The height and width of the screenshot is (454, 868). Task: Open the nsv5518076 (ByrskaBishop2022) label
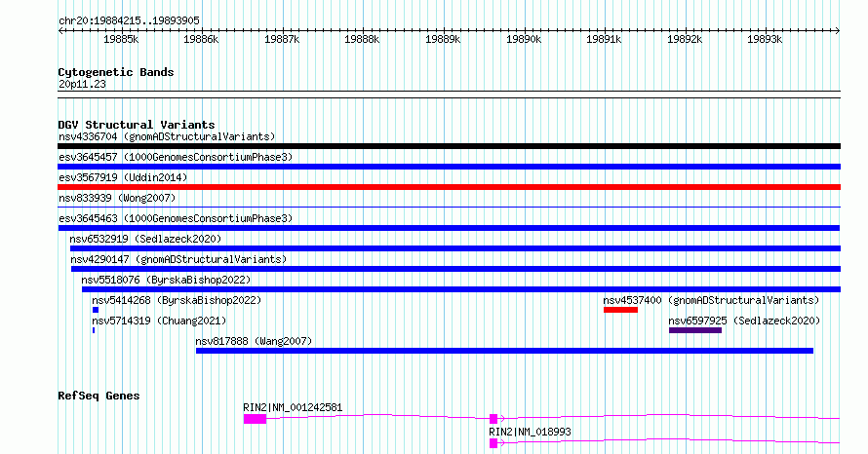[166, 280]
